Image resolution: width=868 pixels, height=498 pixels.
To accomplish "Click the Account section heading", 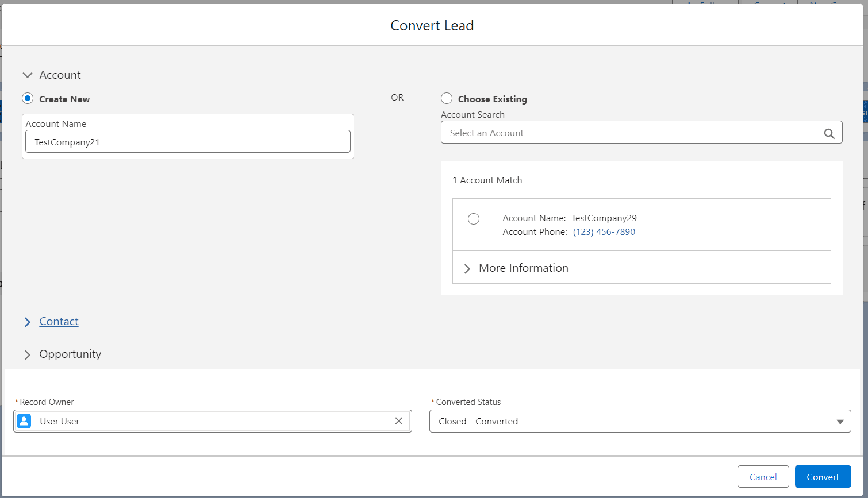I will pos(60,75).
